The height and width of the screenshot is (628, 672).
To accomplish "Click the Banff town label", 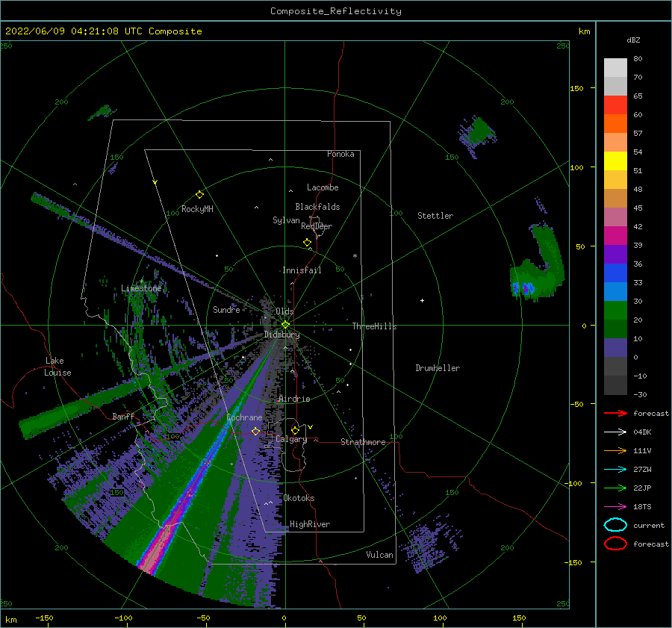I will click(x=123, y=416).
